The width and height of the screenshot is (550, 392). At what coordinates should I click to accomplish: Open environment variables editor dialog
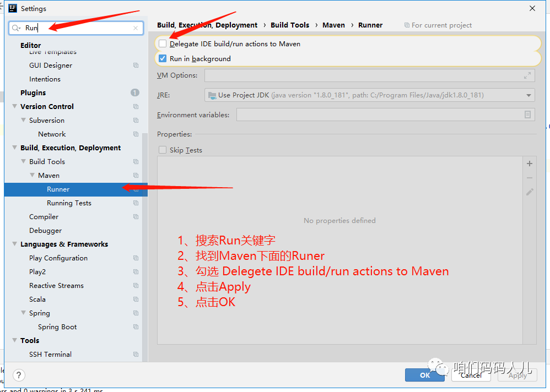click(527, 115)
